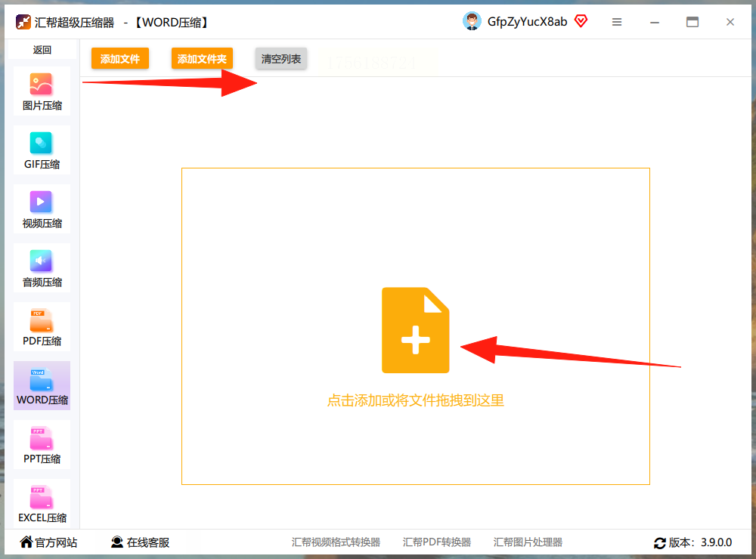Screen dimensions: 756x559
Task: Open the EXCEL压缩 tool
Action: pos(42,504)
